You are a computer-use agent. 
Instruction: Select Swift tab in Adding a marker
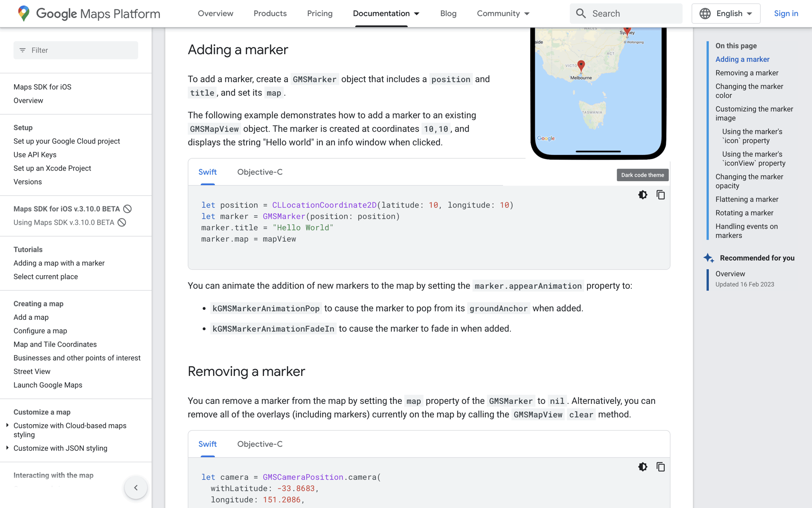pos(207,172)
